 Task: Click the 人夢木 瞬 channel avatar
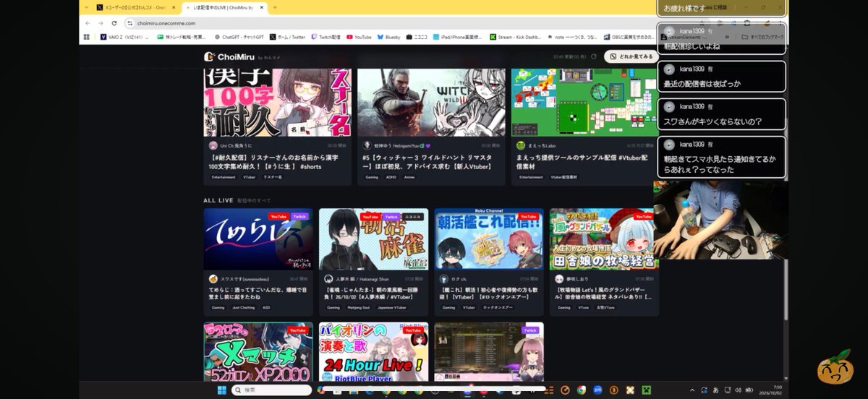(328, 278)
